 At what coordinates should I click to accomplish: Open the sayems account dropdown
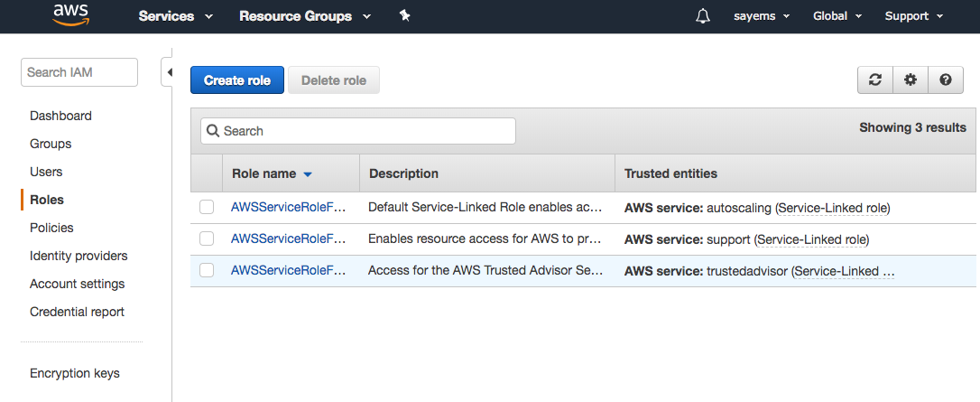click(x=762, y=16)
